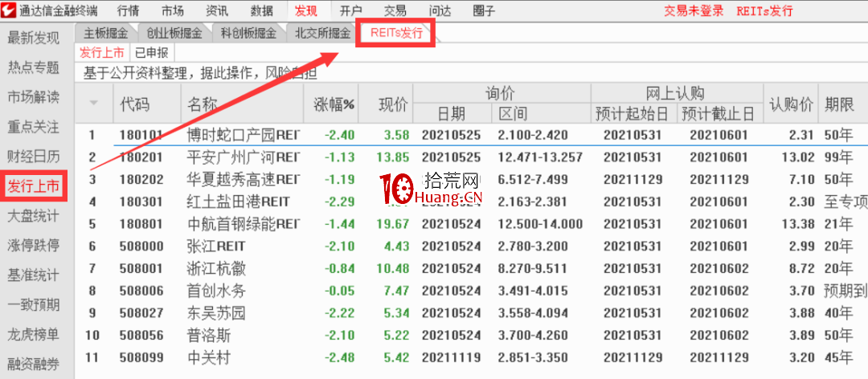Open the 交易 menu
This screenshot has width=868, height=379.
(395, 10)
